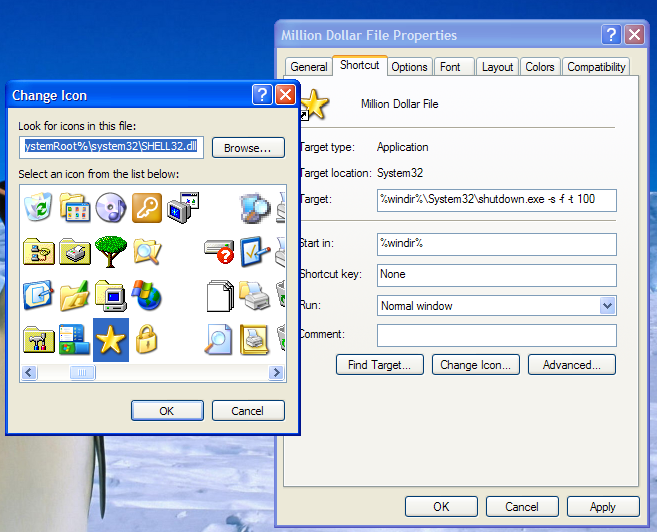657x532 pixels.
Task: Choose the blue checkmark tablet icon
Action: (x=255, y=252)
